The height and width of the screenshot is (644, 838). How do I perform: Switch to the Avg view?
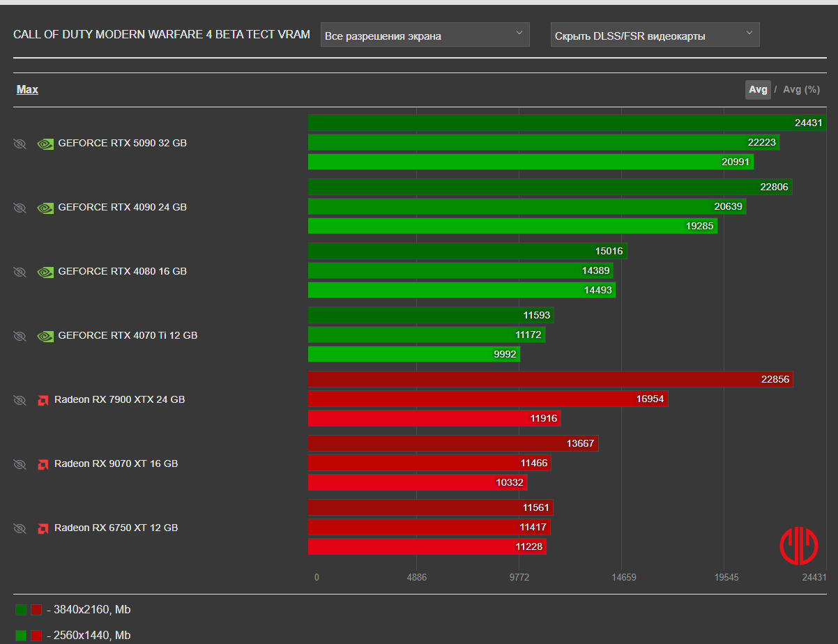pos(758,89)
